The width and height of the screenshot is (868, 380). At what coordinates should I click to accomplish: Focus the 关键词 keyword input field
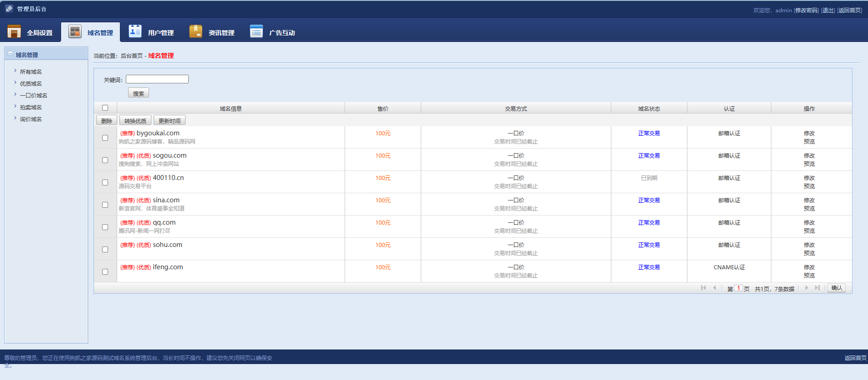(x=157, y=79)
